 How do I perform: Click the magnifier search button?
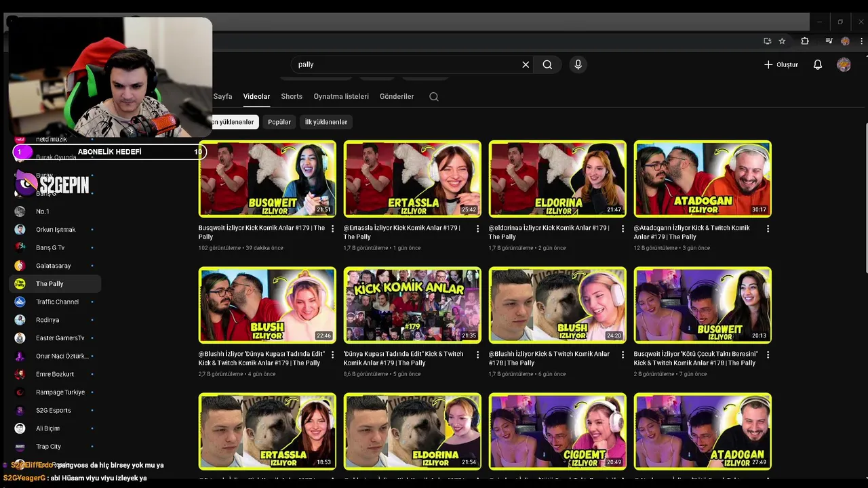tap(547, 64)
